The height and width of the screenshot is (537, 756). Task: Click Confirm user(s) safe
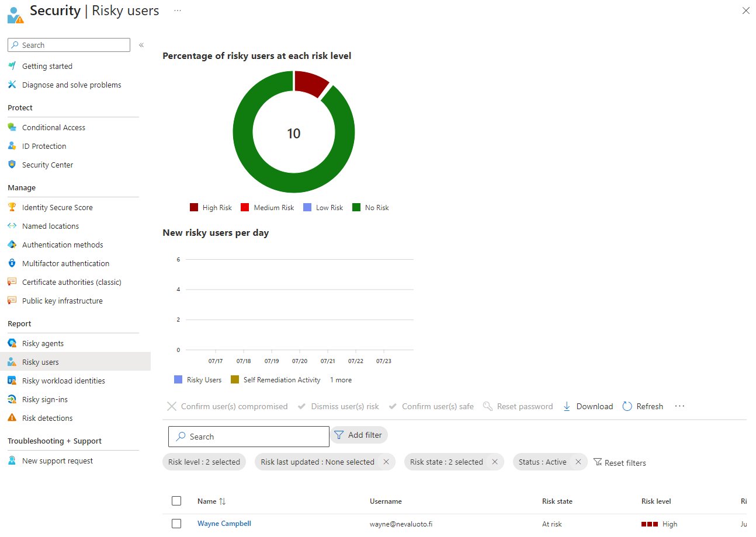431,406
